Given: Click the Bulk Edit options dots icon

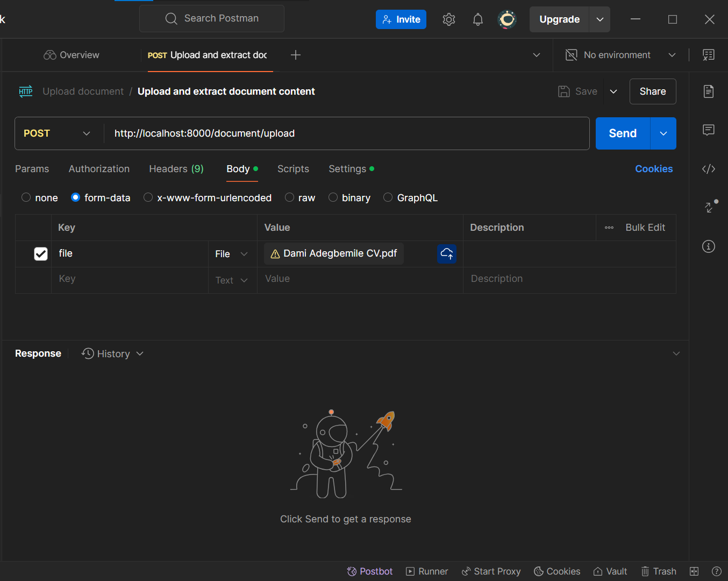Looking at the screenshot, I should click(x=609, y=228).
